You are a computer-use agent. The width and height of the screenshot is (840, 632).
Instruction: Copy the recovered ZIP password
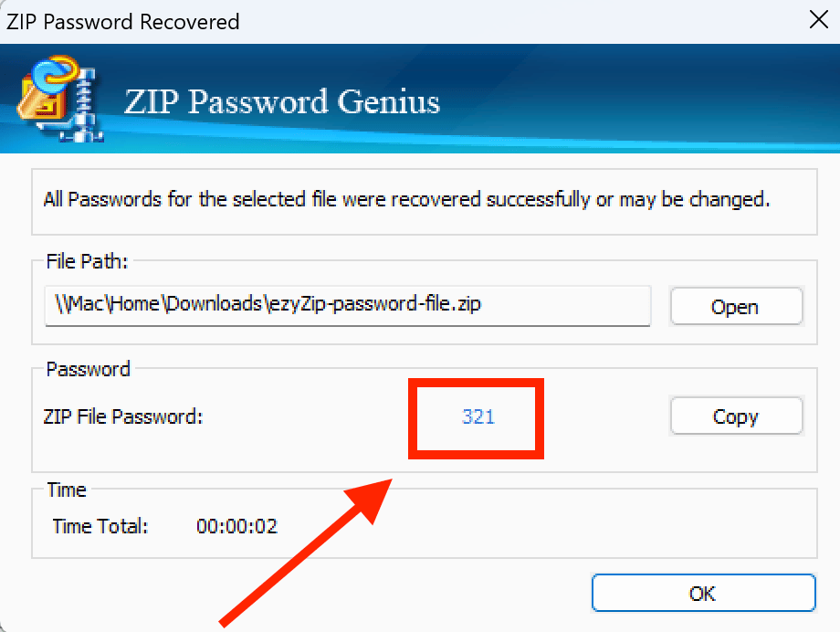point(736,416)
